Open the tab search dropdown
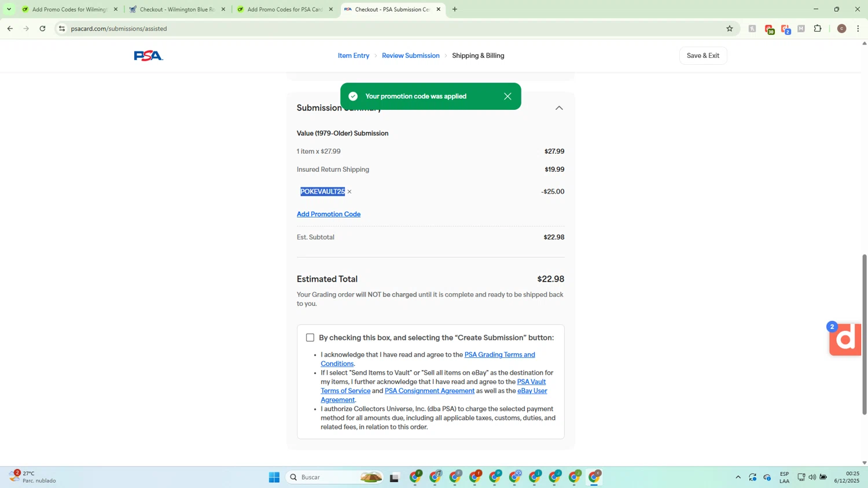 coord(9,9)
